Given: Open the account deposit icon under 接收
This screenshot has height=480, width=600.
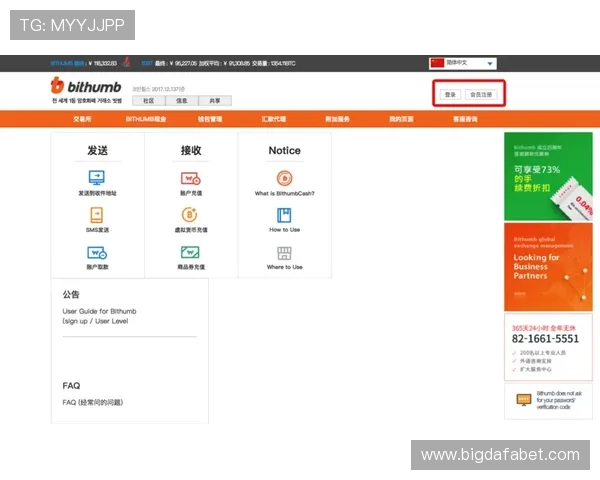Looking at the screenshot, I should tap(190, 178).
